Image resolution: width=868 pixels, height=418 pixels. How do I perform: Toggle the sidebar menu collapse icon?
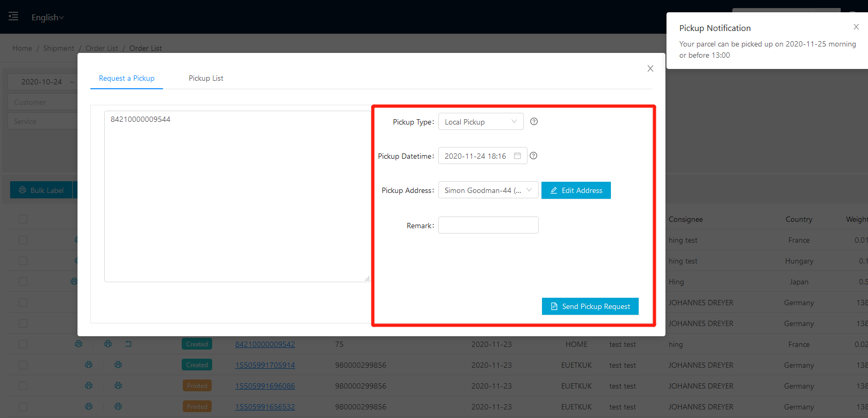[x=13, y=17]
